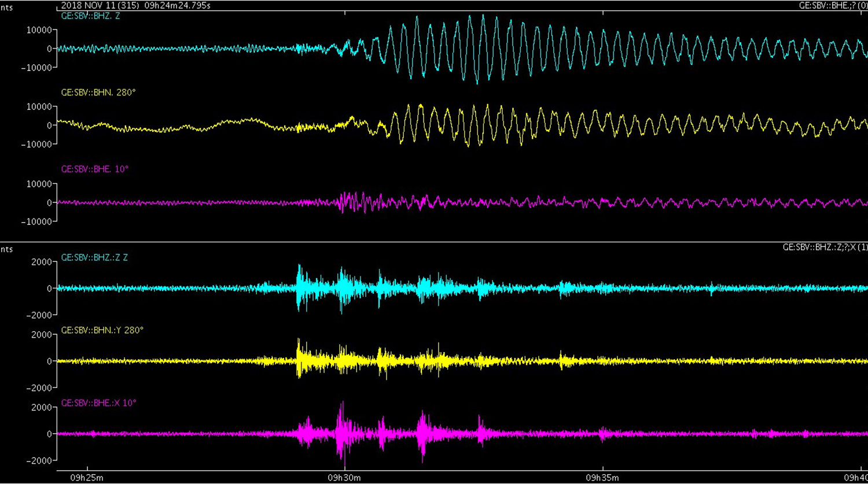
Task: Click the 09h35m time axis marker
Action: 602,478
